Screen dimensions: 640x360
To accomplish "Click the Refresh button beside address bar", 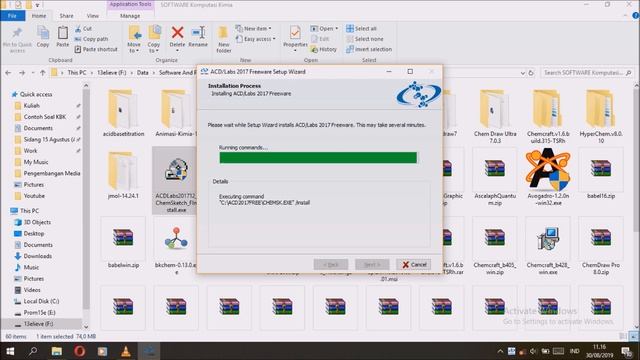I will click(531, 73).
